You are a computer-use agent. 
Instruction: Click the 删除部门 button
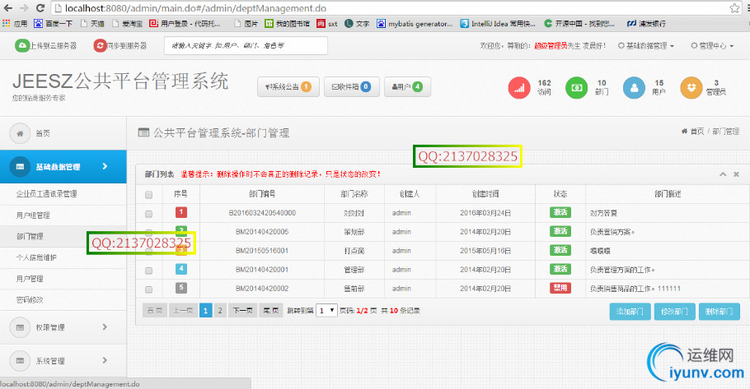coord(719,311)
